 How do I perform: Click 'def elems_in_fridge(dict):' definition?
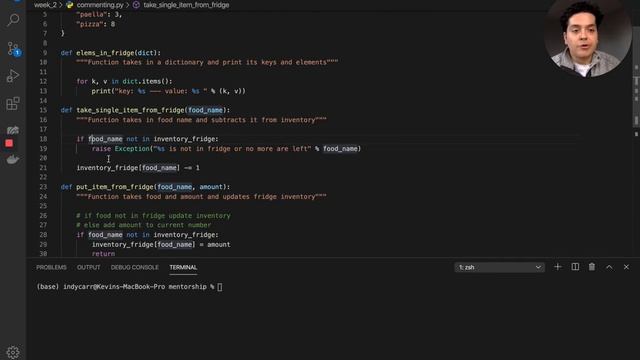111,53
